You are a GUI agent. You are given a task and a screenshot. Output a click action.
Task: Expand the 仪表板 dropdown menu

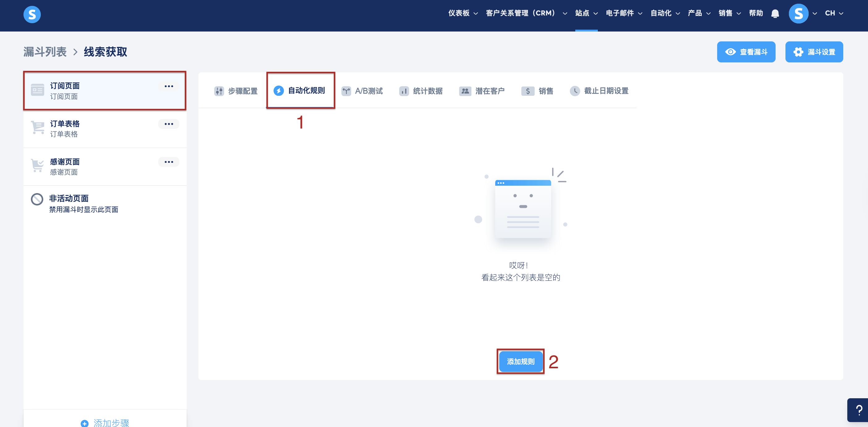click(463, 14)
